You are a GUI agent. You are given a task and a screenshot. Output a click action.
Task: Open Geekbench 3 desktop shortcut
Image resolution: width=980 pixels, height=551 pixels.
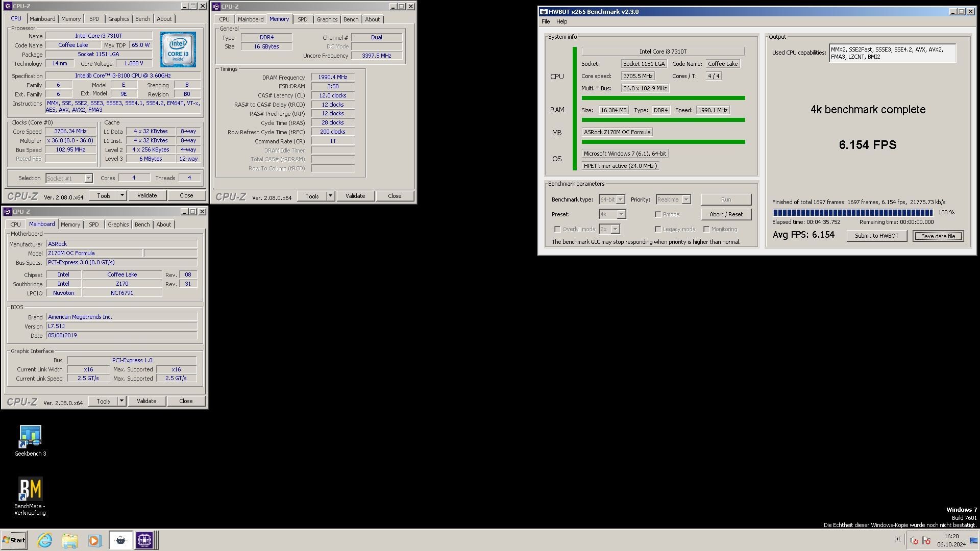pos(30,441)
